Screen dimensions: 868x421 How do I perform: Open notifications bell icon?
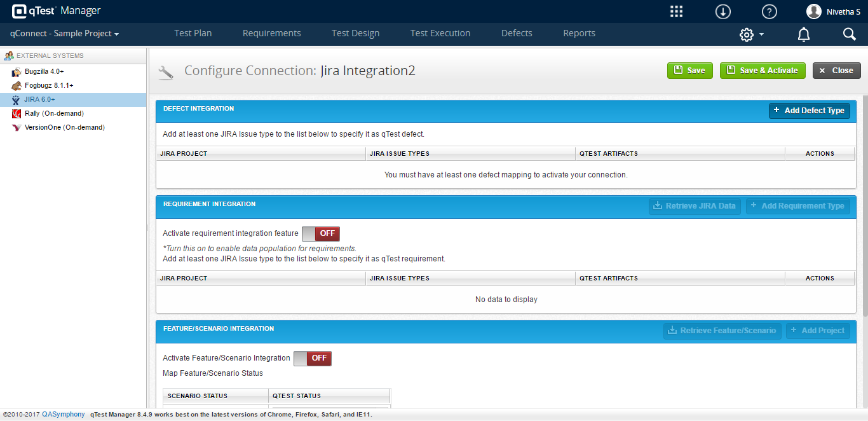point(804,34)
